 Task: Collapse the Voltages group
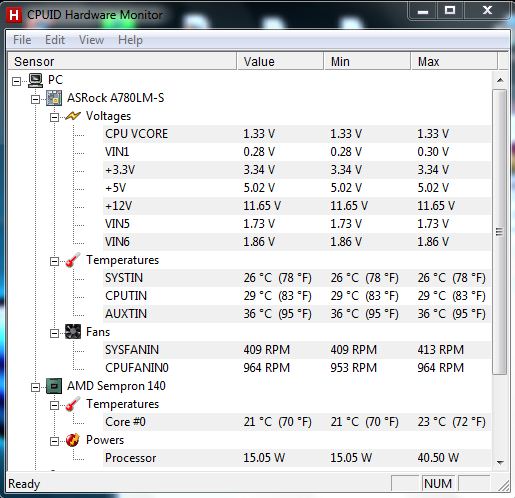coord(54,117)
